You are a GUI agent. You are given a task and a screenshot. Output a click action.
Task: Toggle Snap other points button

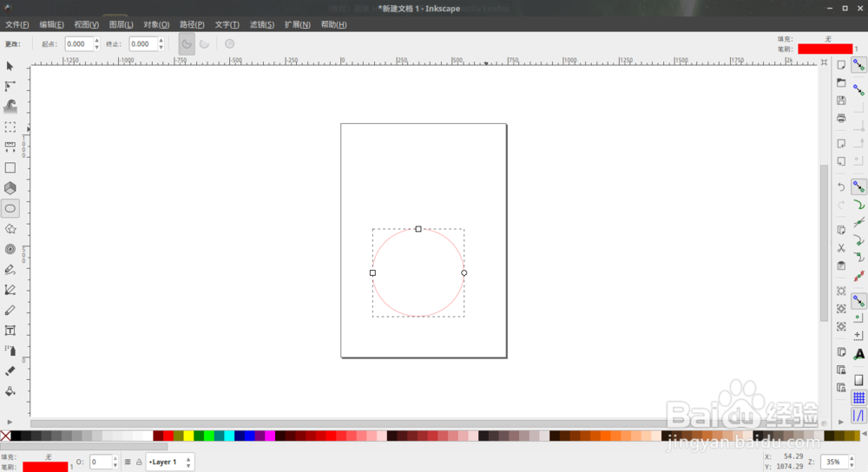[x=858, y=302]
